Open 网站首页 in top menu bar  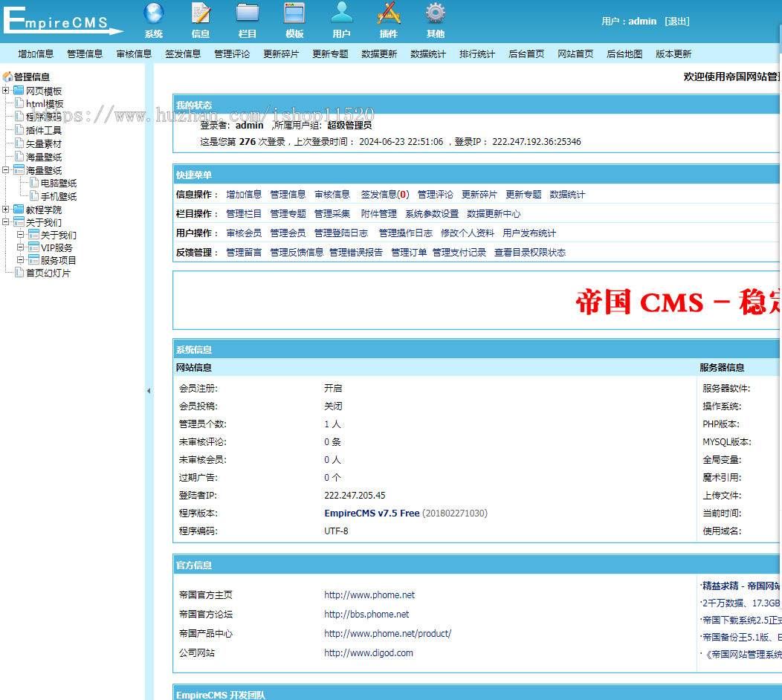click(575, 54)
